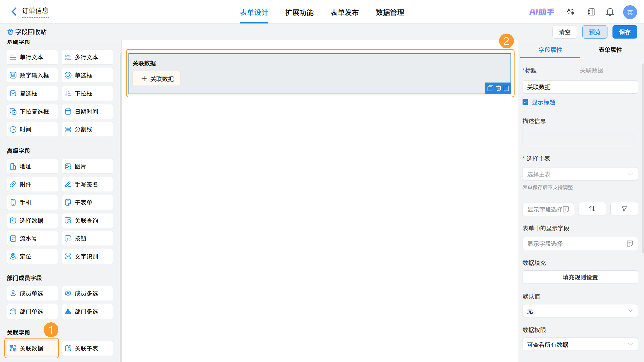Add a 定位 field
The image size is (644, 362).
click(x=32, y=256)
